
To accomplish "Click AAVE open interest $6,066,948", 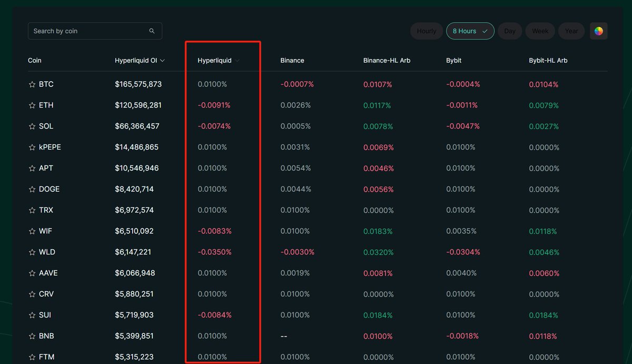I will click(135, 273).
